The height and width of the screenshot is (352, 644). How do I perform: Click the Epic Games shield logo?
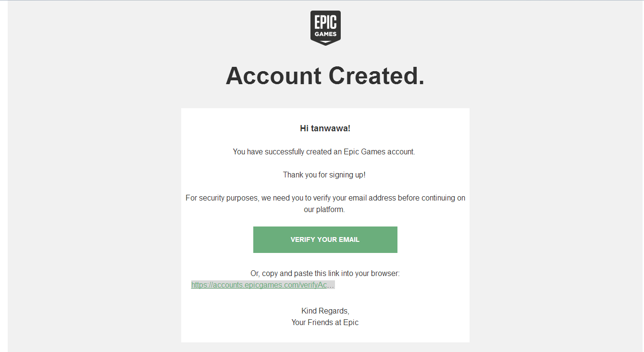pos(325,28)
